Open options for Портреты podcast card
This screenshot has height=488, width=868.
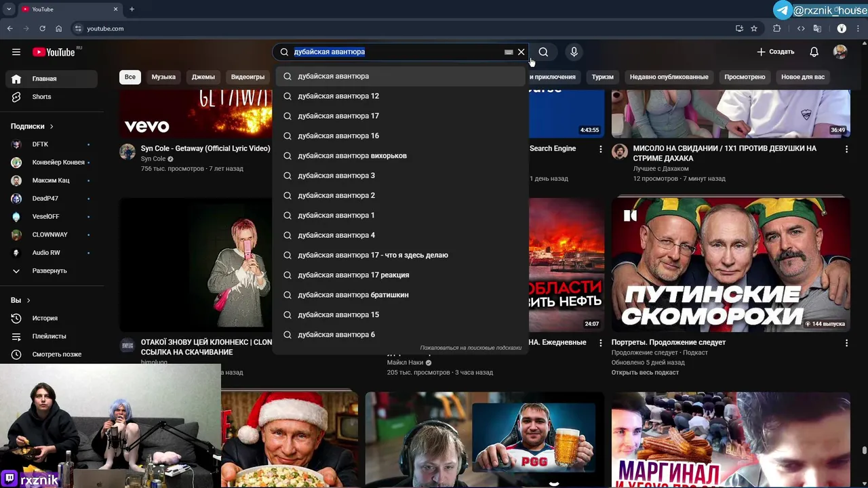[846, 343]
